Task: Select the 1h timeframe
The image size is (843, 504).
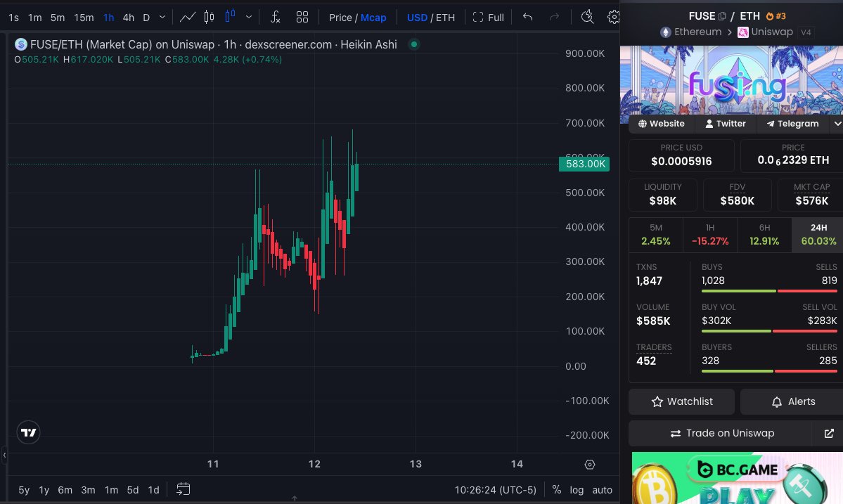Action: pyautogui.click(x=108, y=18)
